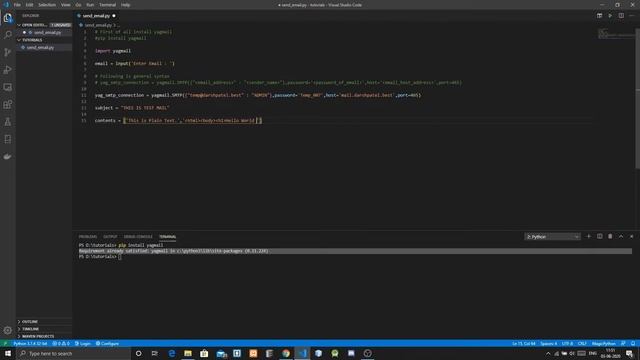The image size is (640, 360).
Task: Change language mode via MagicPython
Action: [x=604, y=344]
